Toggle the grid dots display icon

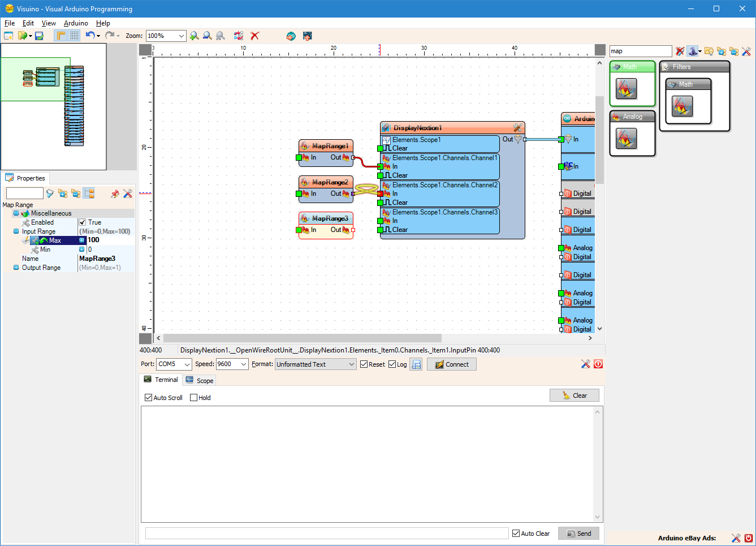pos(75,36)
